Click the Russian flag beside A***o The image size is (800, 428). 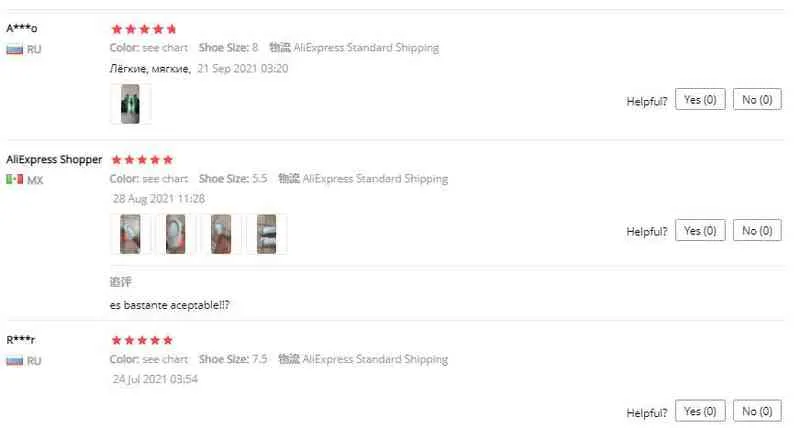[x=14, y=49]
